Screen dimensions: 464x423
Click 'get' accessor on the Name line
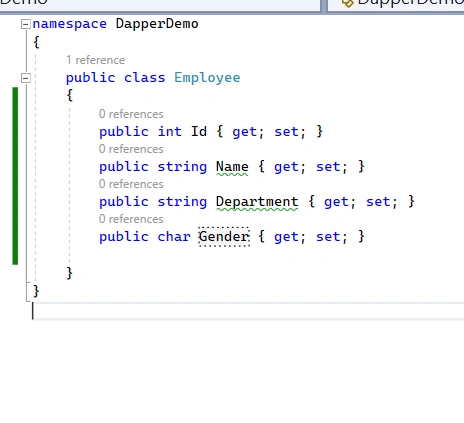click(x=286, y=167)
